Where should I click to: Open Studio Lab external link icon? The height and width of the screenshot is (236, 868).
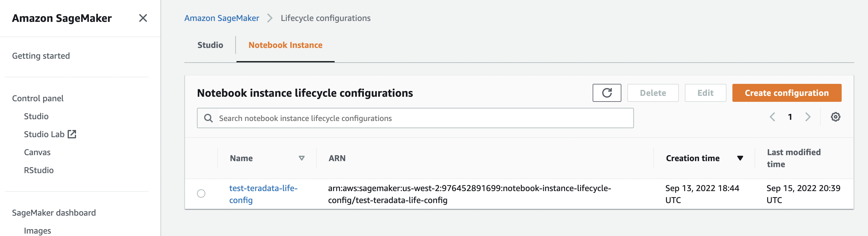coord(72,134)
